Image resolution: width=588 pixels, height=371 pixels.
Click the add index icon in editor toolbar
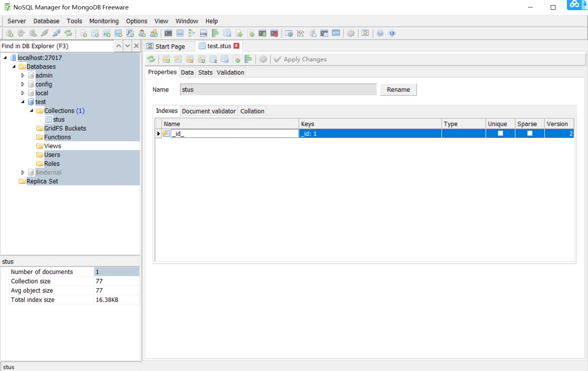166,59
